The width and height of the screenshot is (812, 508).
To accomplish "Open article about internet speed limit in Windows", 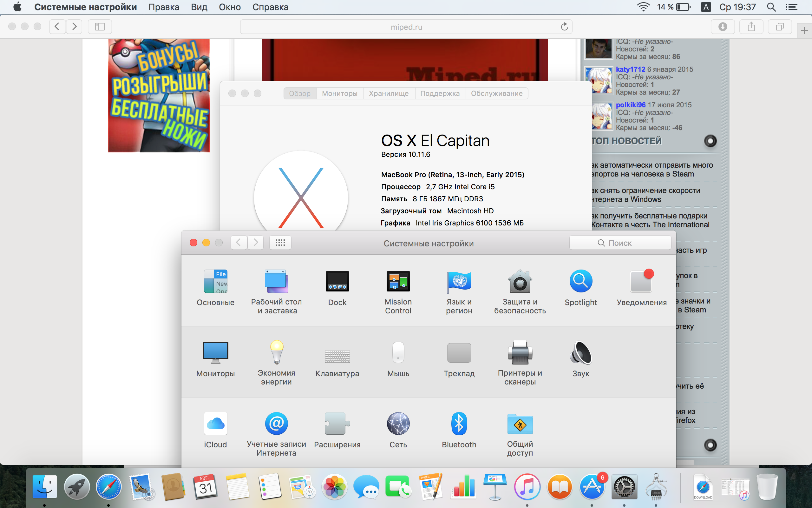I will coord(645,195).
